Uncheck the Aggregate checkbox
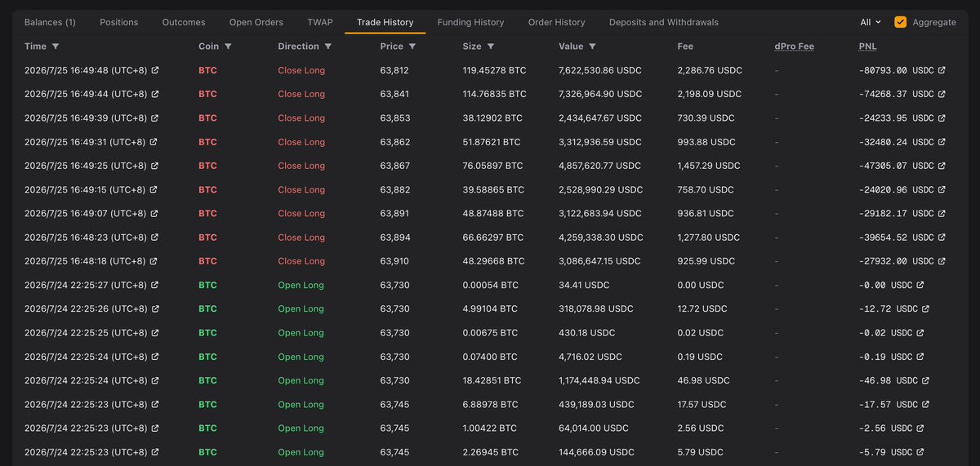 (x=900, y=22)
